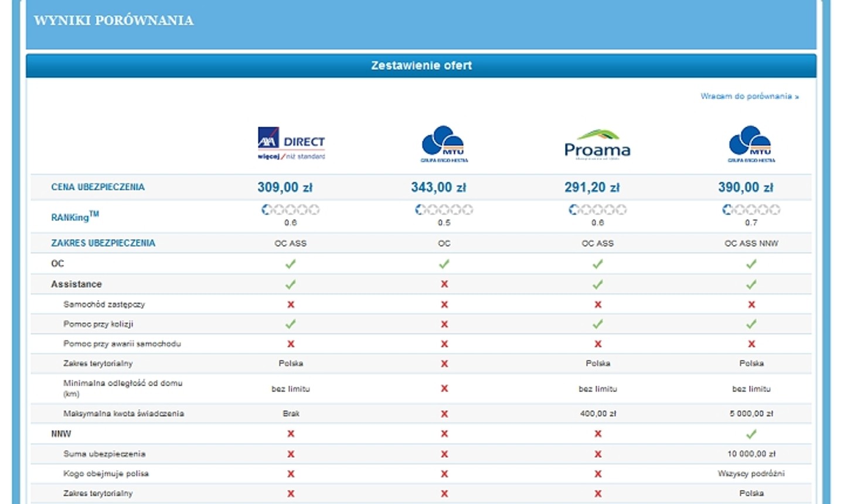
Task: Click the CENA UBEZPIECZENIA row header
Action: pos(98,187)
